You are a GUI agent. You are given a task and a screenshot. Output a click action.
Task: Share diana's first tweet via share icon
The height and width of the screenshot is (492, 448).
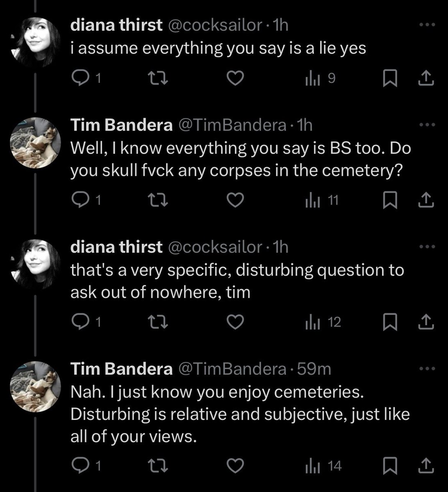tap(426, 78)
